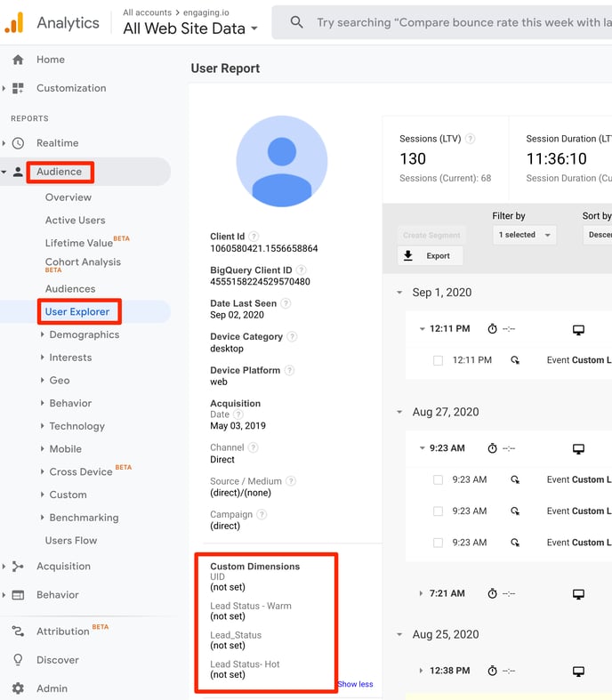Click the Audience person icon
Image resolution: width=612 pixels, height=700 pixels.
18,172
